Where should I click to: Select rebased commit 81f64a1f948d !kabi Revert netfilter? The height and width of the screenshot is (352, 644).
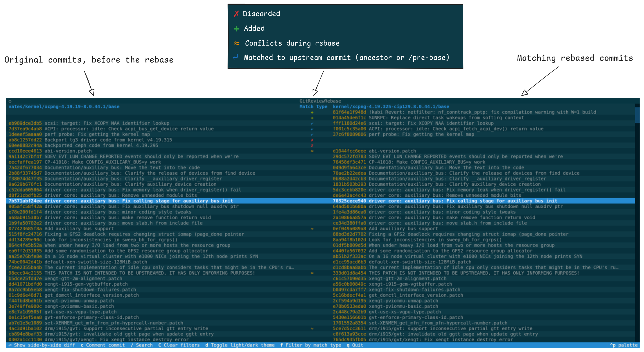[x=464, y=112]
